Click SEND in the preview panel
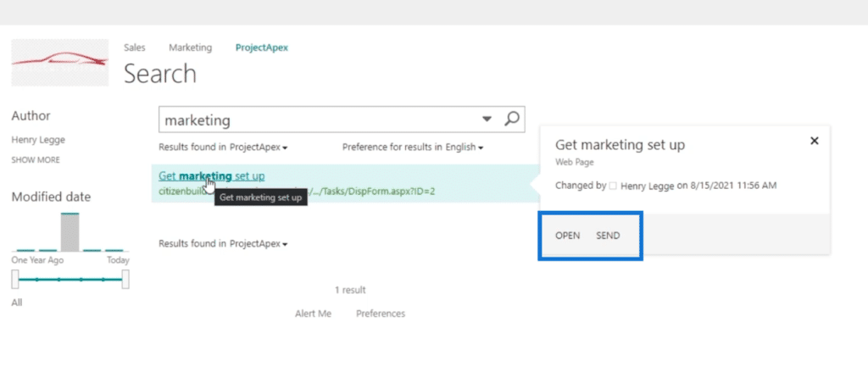The image size is (868, 383). (x=608, y=236)
